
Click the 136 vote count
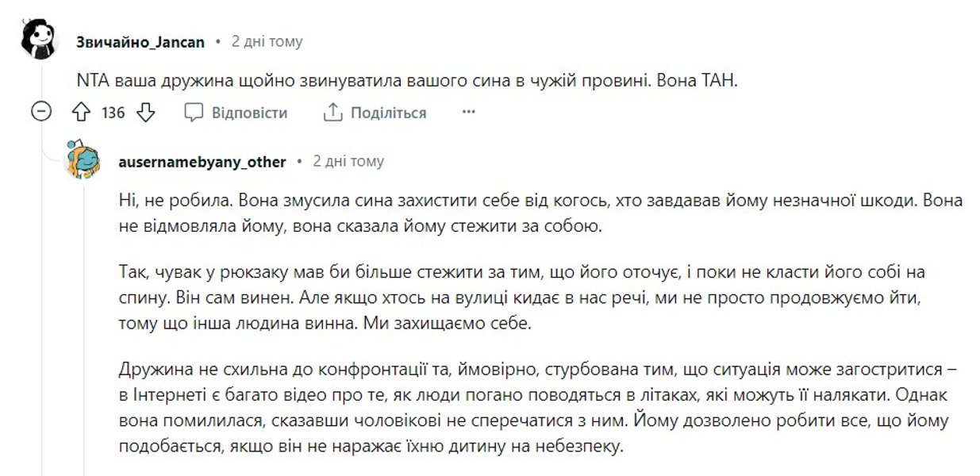[x=113, y=113]
